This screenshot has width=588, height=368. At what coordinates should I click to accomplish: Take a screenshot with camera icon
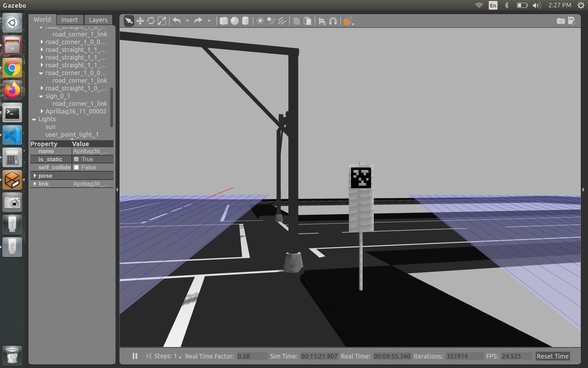click(561, 21)
